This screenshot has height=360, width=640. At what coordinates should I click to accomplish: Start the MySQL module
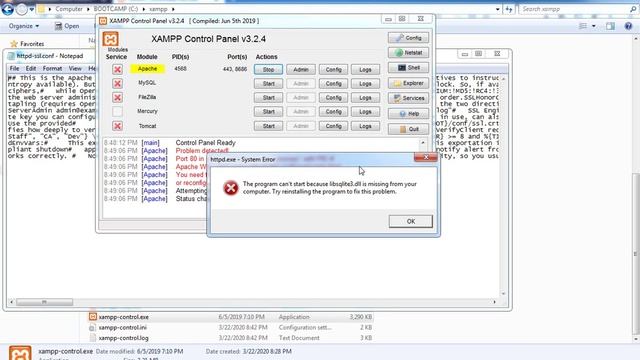(268, 84)
